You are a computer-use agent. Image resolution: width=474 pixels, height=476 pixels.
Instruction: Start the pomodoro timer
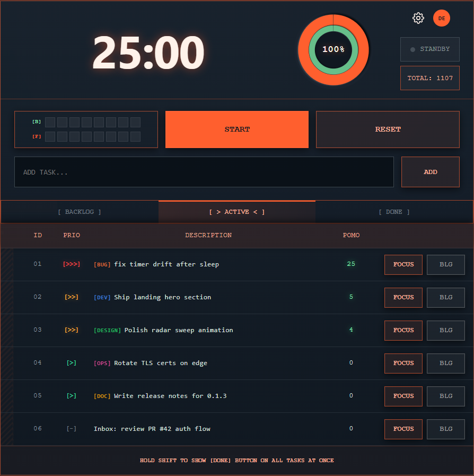point(237,129)
